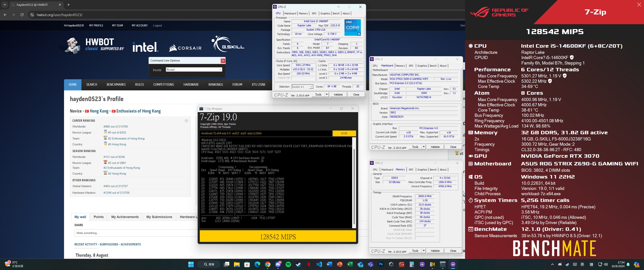
Task: Open the RANKINGS navigation item
Action: [215, 85]
